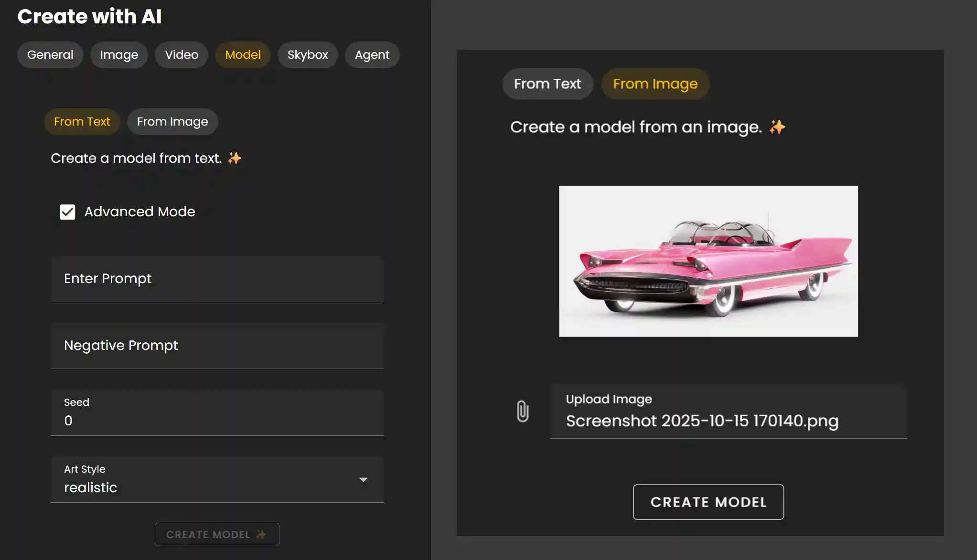Image resolution: width=977 pixels, height=560 pixels.
Task: Click CREATE MODEL in the right panel
Action: [708, 502]
